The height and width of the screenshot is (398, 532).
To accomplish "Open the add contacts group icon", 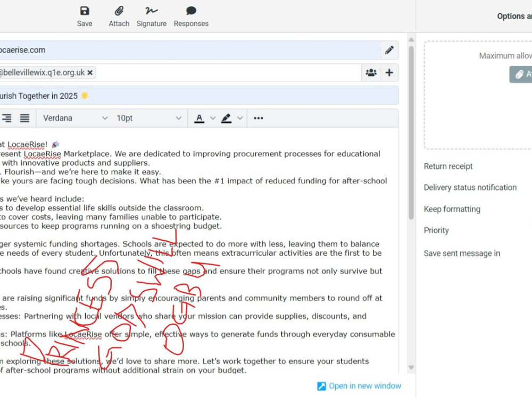I will (x=371, y=73).
